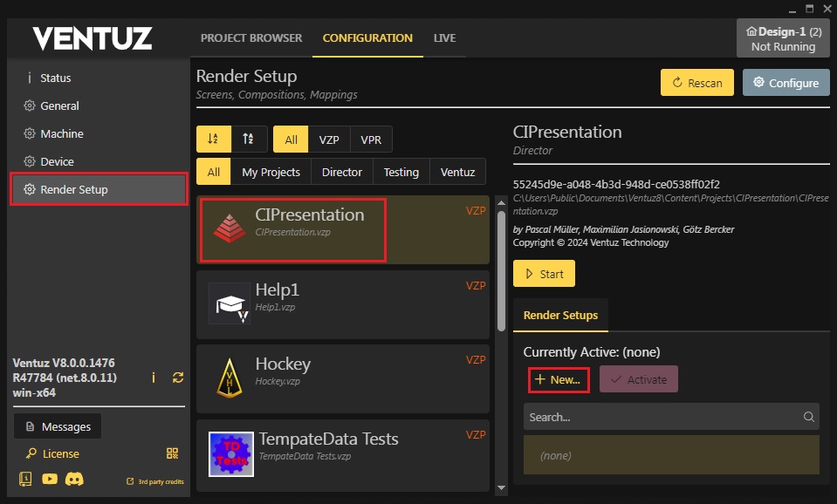Click the refresh icon beside version info
Screen dimensions: 837x504
point(178,378)
